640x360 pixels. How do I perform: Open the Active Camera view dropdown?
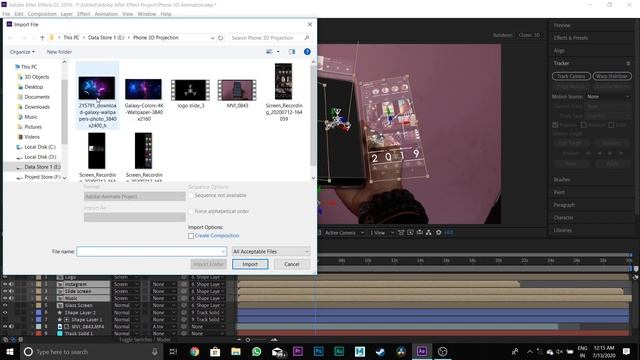[x=344, y=232]
